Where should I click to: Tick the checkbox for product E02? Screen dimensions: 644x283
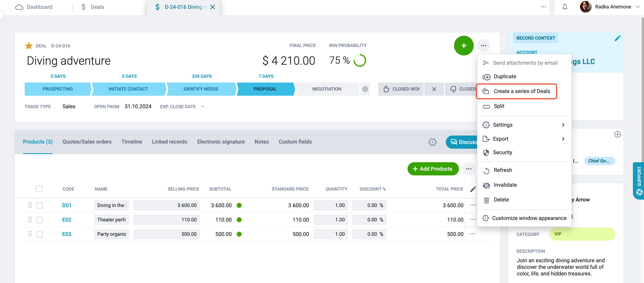point(39,220)
